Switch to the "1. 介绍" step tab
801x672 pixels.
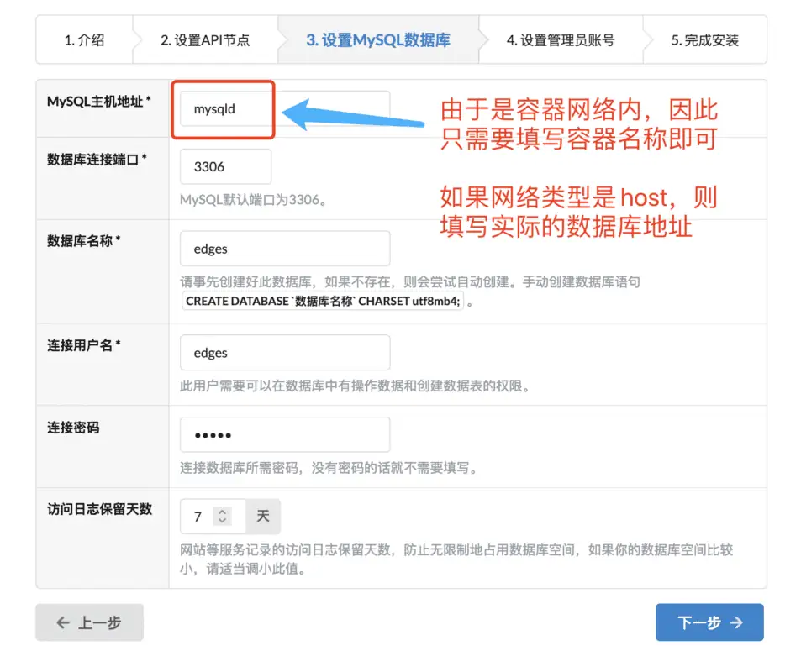coord(84,39)
